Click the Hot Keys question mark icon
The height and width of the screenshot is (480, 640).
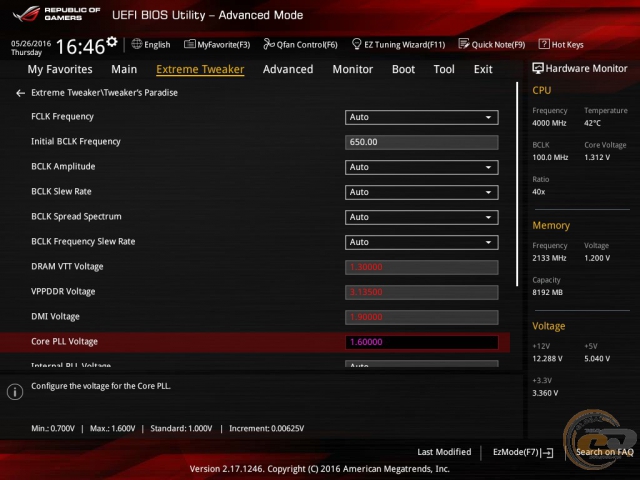[544, 44]
